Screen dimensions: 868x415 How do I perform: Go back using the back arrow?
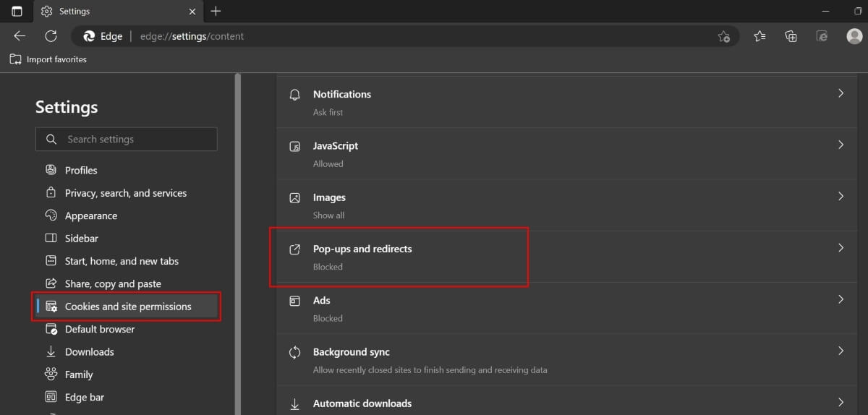coord(20,36)
